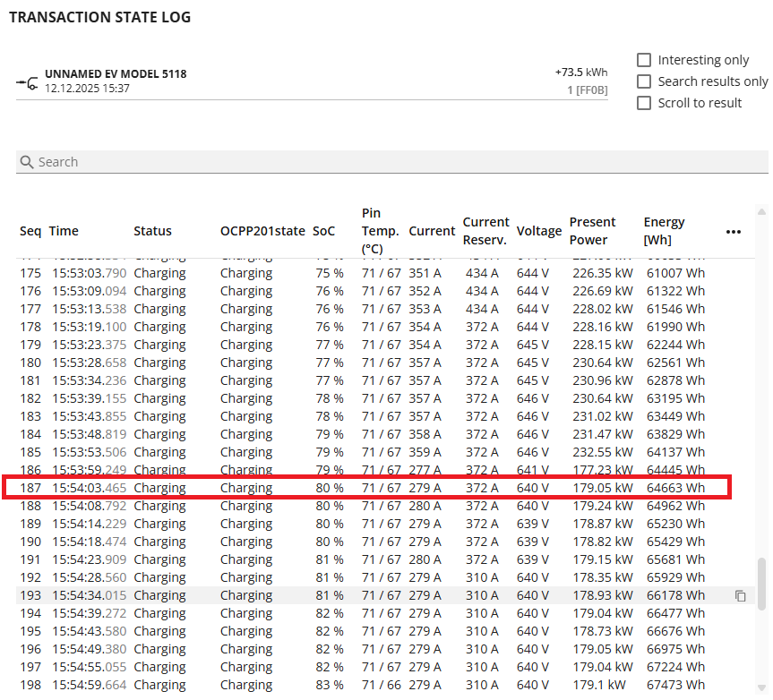This screenshot has width=773, height=700.
Task: Click the EV connector plug icon
Action: (x=27, y=83)
